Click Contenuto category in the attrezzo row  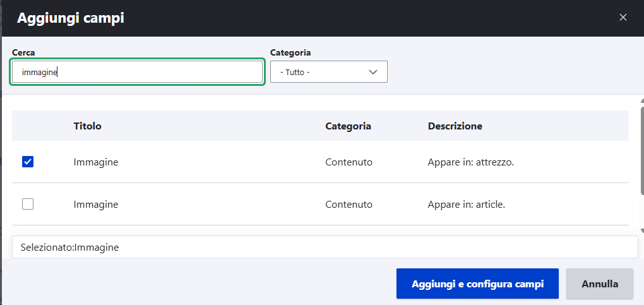click(x=349, y=162)
